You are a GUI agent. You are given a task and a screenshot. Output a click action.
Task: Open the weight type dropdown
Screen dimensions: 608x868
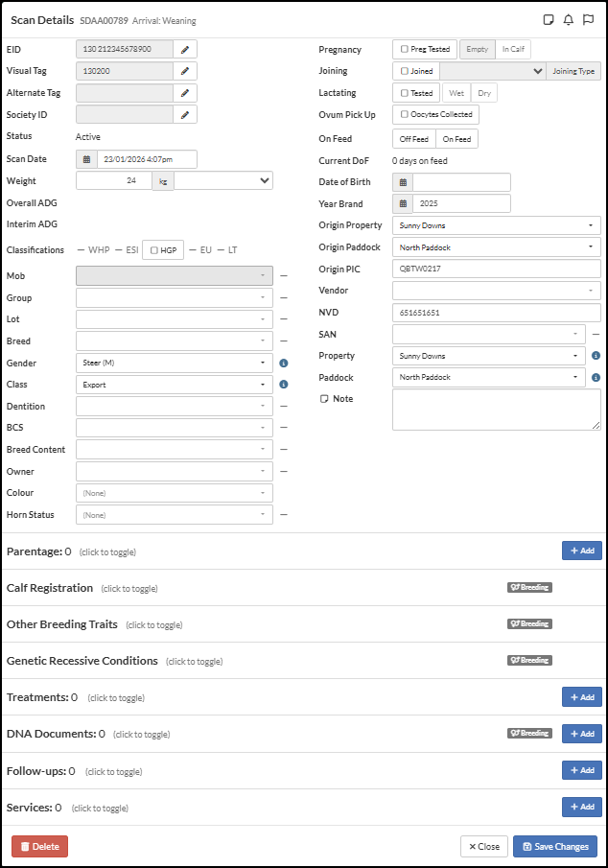(x=223, y=180)
